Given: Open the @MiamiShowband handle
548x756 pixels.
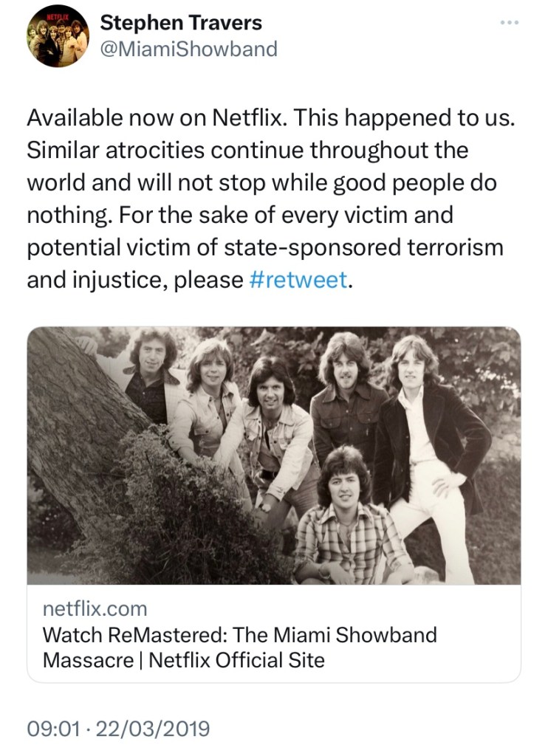Looking at the screenshot, I should [188, 49].
